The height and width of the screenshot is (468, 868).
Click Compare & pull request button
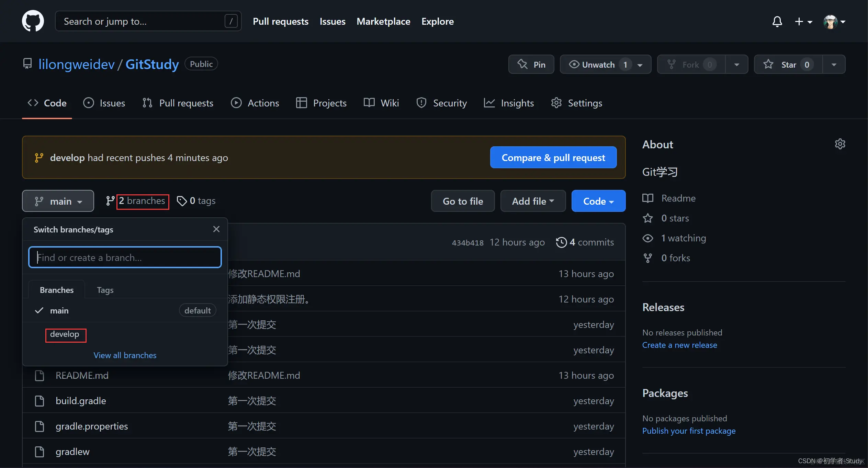point(553,158)
